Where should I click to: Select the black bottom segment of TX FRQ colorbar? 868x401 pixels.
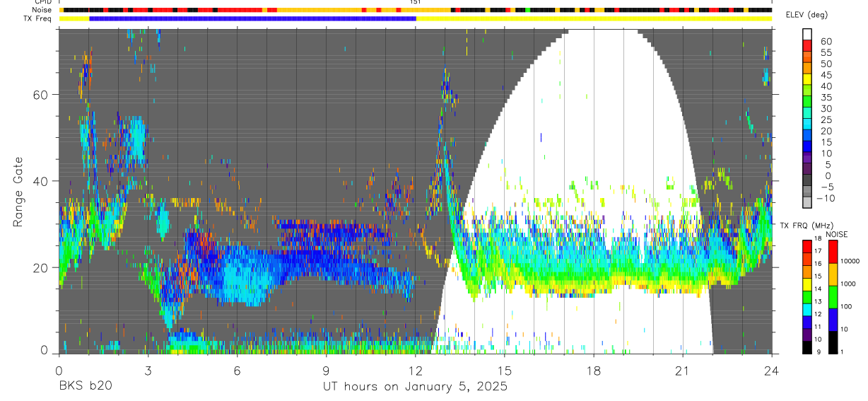pyautogui.click(x=807, y=347)
